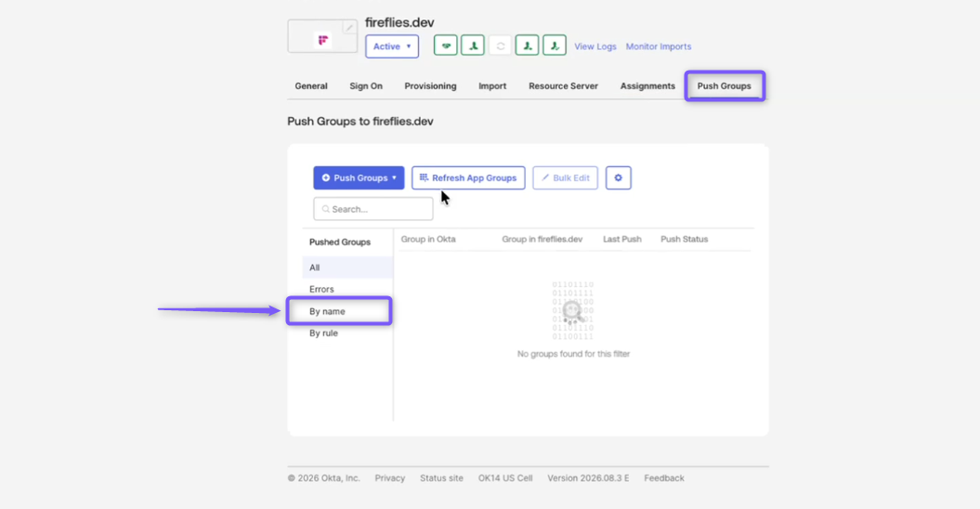The image size is (980, 509).
Task: Click the fireflies.dev app logo
Action: (323, 41)
